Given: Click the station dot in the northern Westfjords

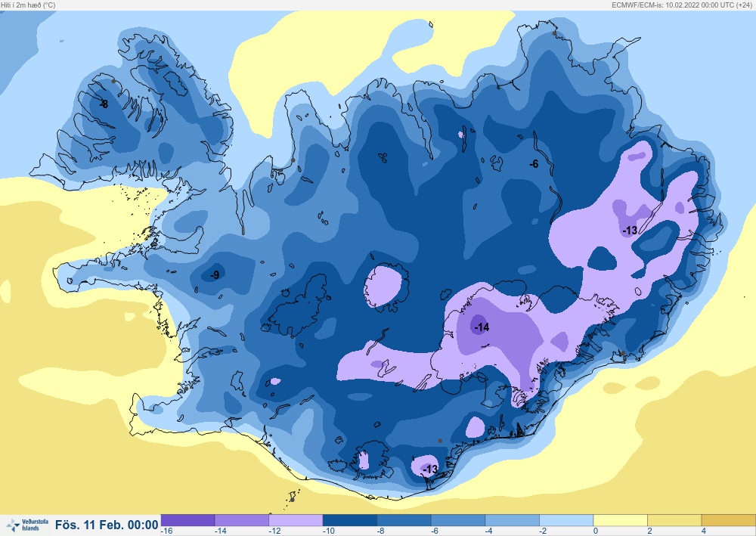Looking at the screenshot, I should point(113,81).
